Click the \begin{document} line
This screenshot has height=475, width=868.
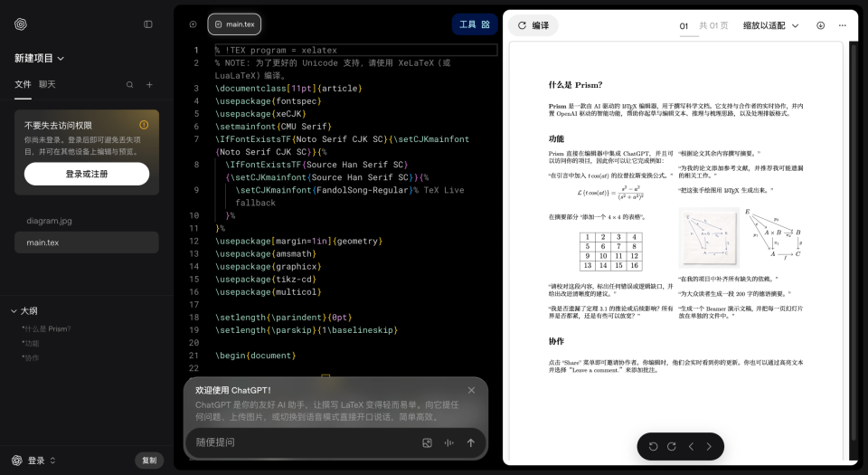coord(255,356)
